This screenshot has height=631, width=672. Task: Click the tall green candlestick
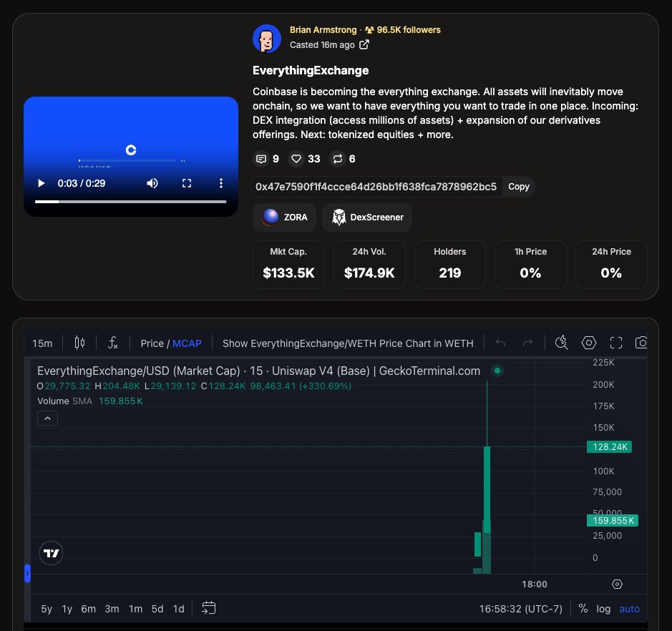coord(487,489)
